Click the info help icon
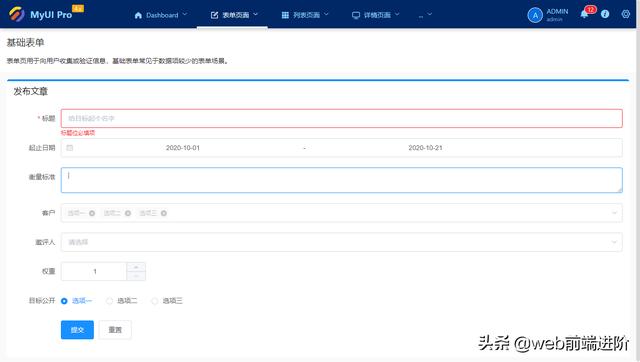 [x=605, y=14]
